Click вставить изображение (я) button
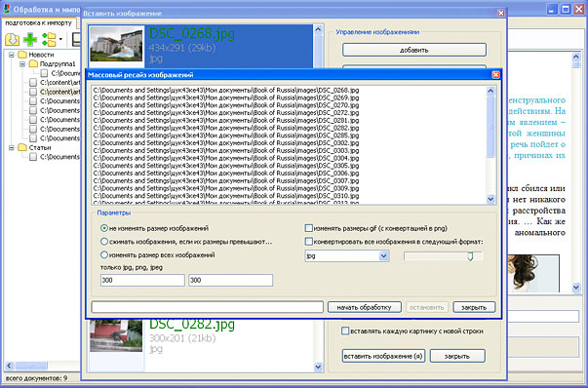This screenshot has height=388, width=588. click(383, 356)
